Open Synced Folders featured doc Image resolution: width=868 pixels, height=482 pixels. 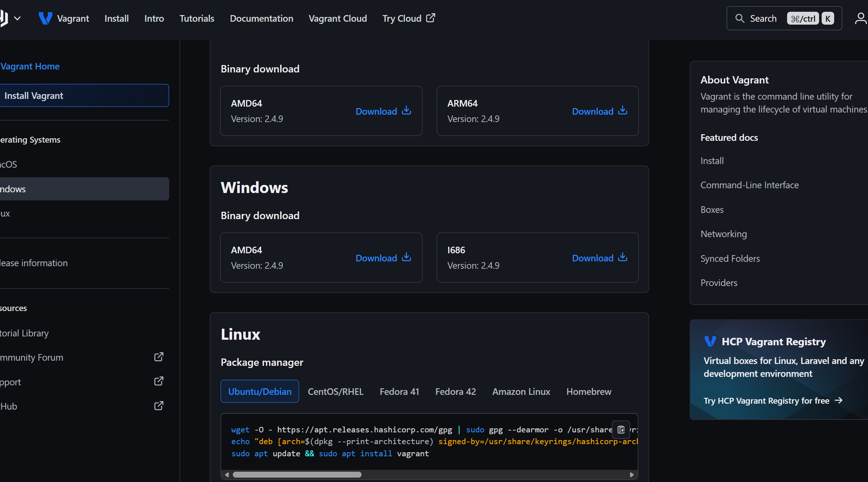pos(730,258)
